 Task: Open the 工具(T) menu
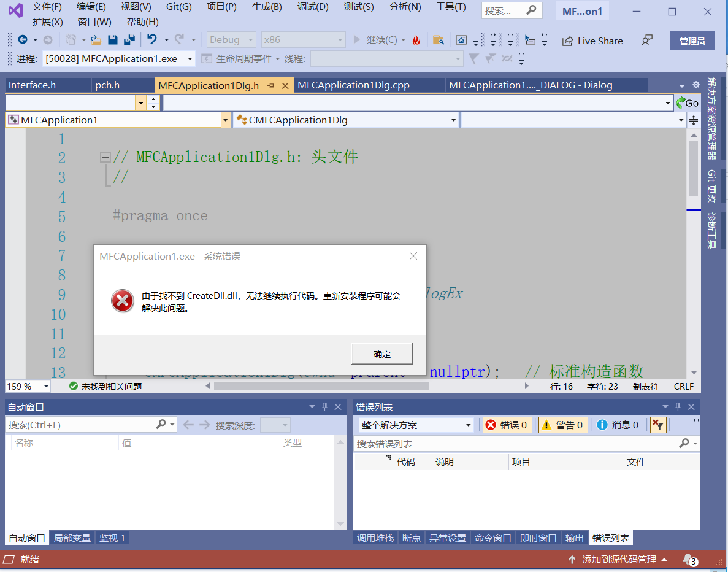(x=451, y=7)
